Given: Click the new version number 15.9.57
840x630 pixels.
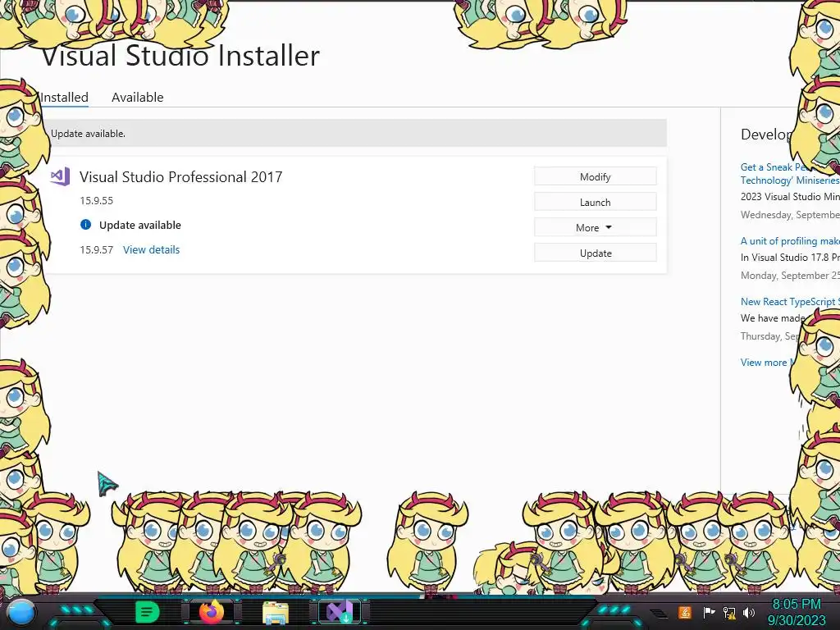Looking at the screenshot, I should click(97, 249).
